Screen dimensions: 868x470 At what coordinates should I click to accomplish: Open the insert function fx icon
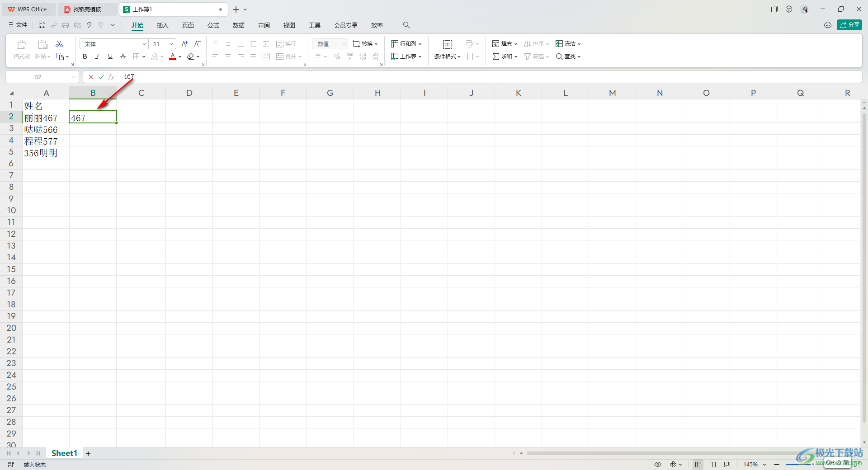point(111,77)
